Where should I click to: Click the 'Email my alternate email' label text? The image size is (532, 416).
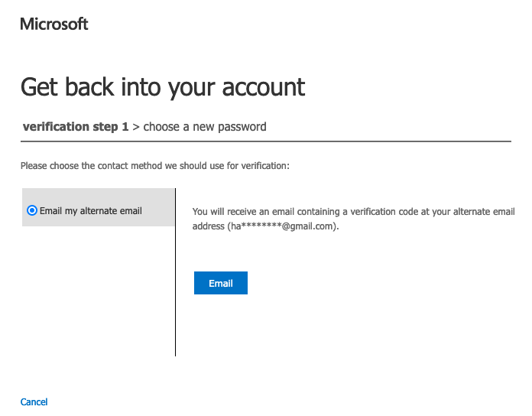(90, 210)
